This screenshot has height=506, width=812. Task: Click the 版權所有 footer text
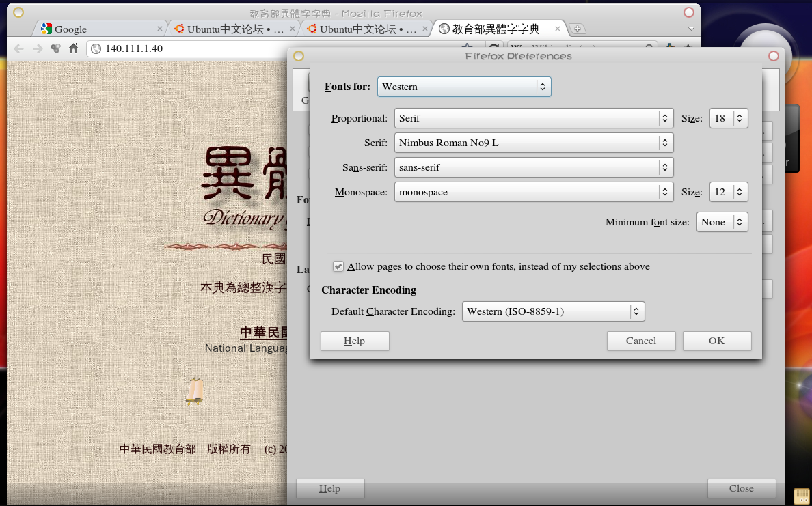pos(229,449)
